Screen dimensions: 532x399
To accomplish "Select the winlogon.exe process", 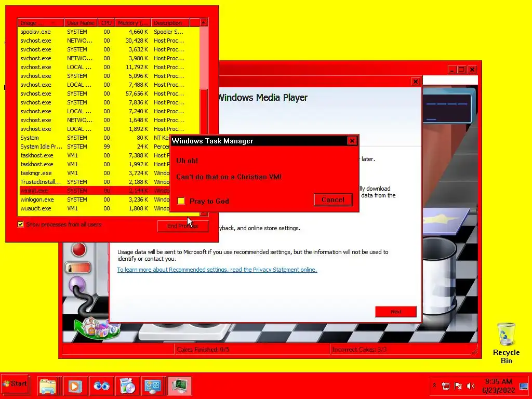I will (95, 199).
